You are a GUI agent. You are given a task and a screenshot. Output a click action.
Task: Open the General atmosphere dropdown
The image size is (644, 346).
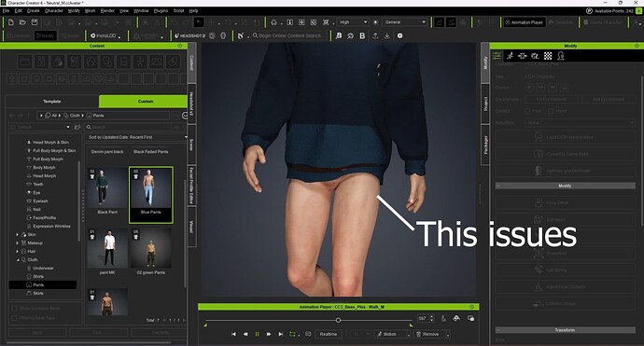coord(405,22)
